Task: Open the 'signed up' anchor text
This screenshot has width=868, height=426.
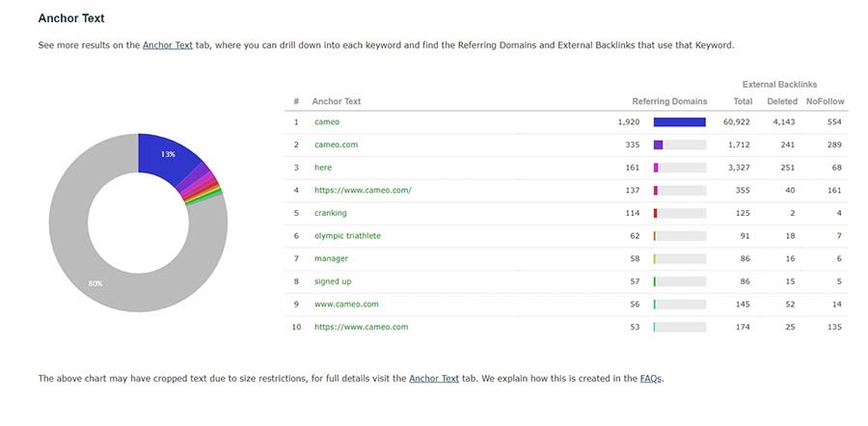Action: point(333,281)
